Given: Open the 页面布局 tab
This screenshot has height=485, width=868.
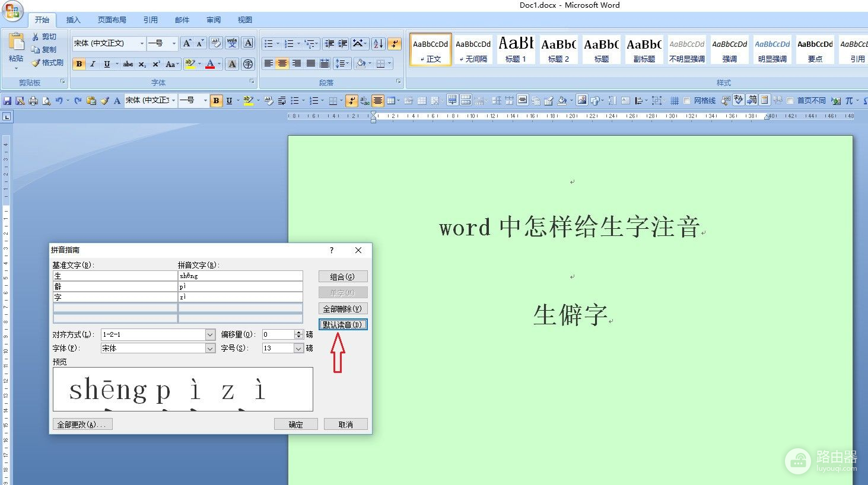Looking at the screenshot, I should tap(112, 20).
